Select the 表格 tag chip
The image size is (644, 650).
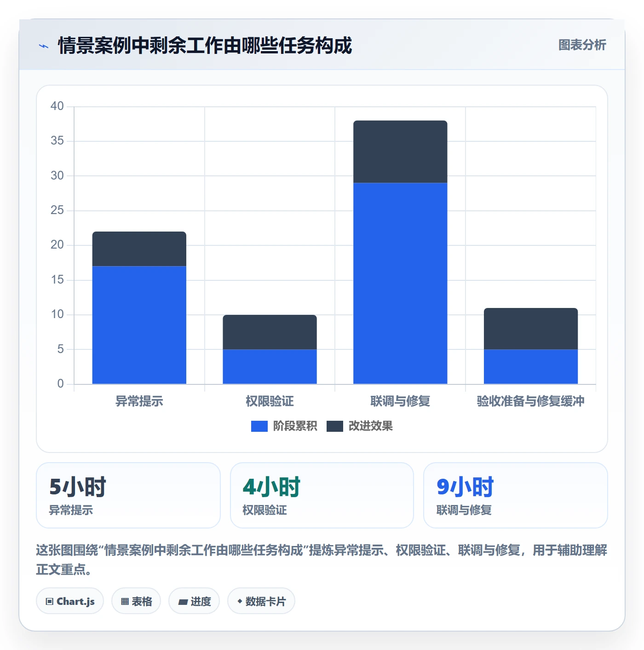coord(136,601)
